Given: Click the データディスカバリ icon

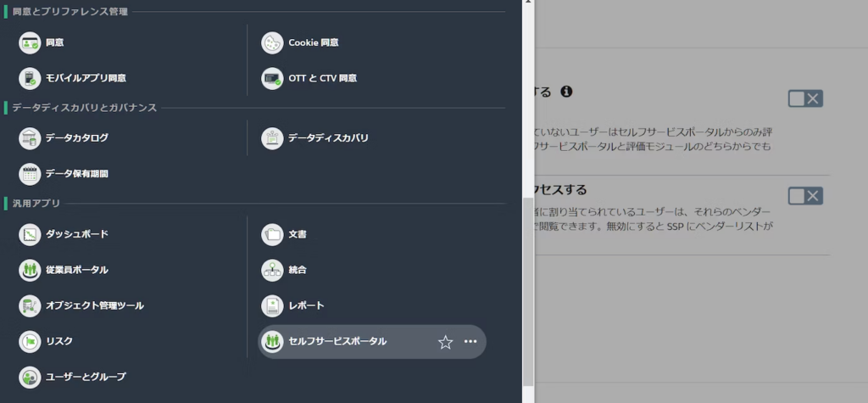Looking at the screenshot, I should (x=272, y=138).
